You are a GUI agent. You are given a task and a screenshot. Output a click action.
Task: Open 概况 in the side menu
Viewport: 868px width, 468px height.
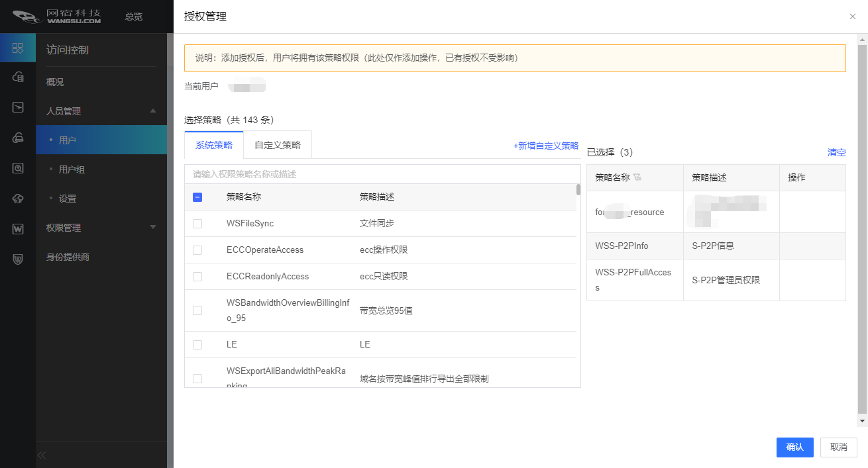pos(55,82)
